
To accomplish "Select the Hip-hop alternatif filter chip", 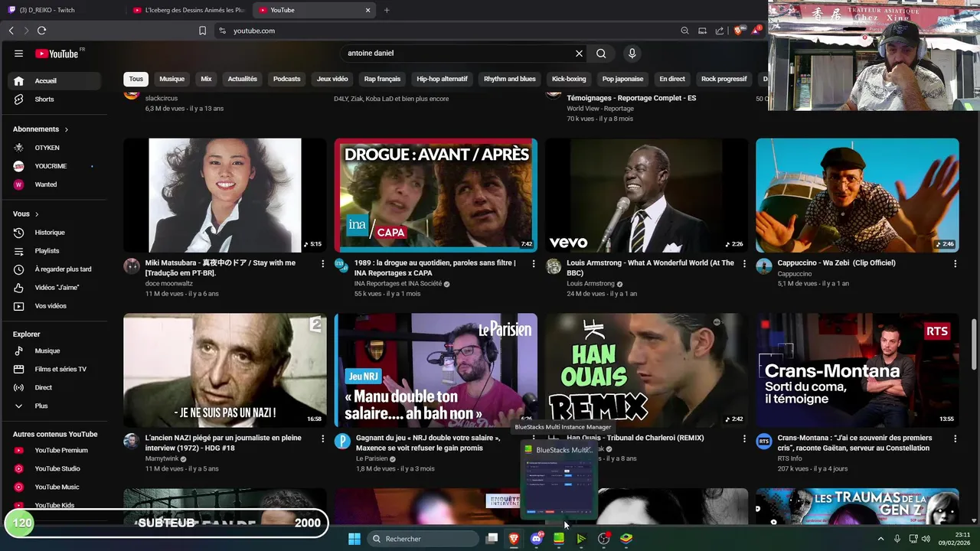I will click(x=442, y=79).
